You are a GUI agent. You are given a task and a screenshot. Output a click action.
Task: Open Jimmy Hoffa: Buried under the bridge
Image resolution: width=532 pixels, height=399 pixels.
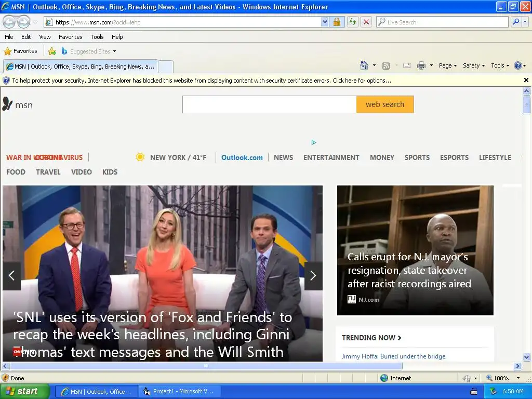click(x=393, y=356)
